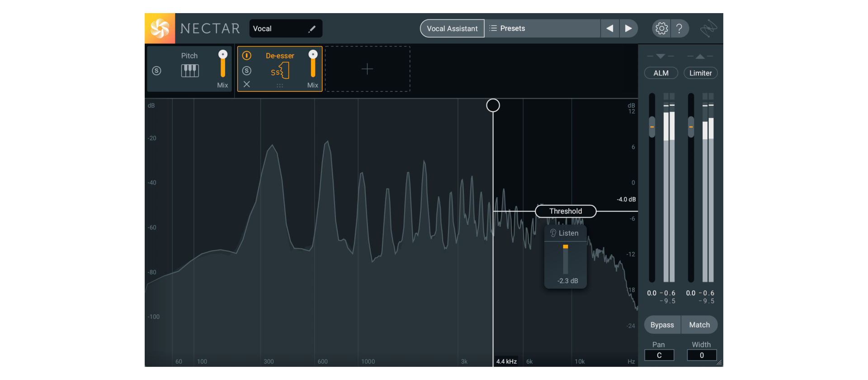Open help question mark
Image resolution: width=868 pixels, height=380 pixels.
click(x=679, y=28)
